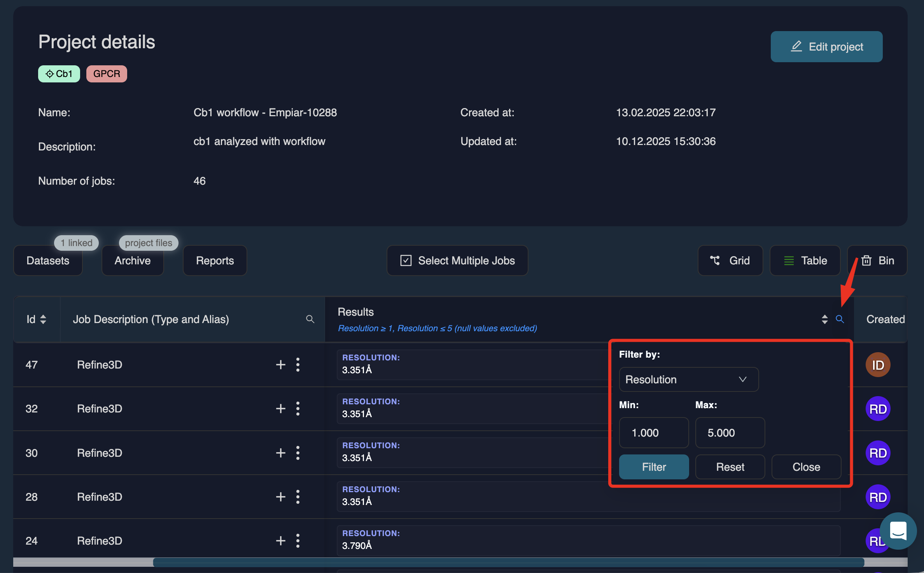Click the ID user avatar on job 47
924x573 pixels.
click(x=878, y=365)
